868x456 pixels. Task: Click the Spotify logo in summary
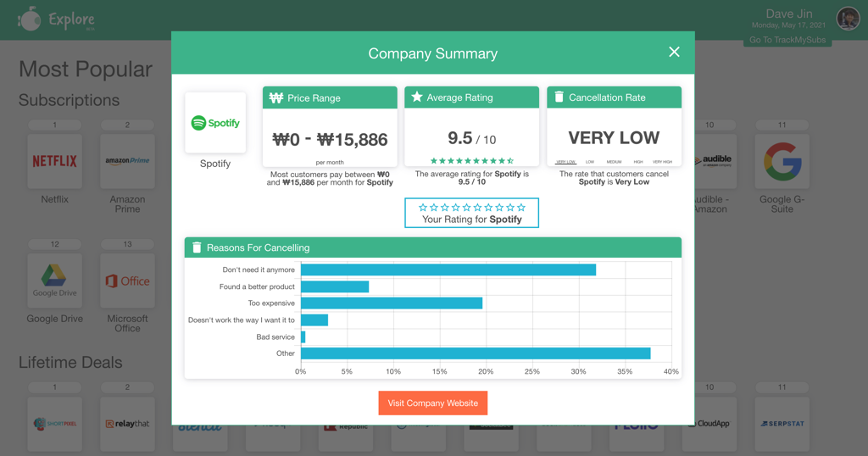click(x=215, y=123)
